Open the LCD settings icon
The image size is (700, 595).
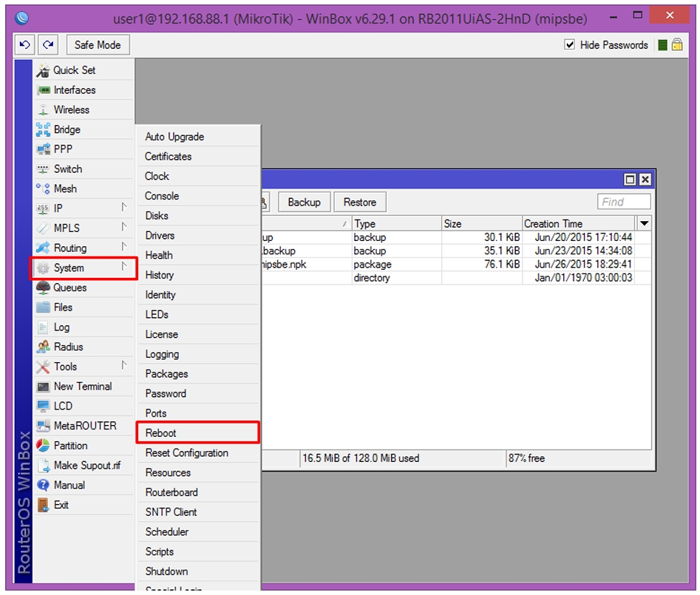pos(44,407)
